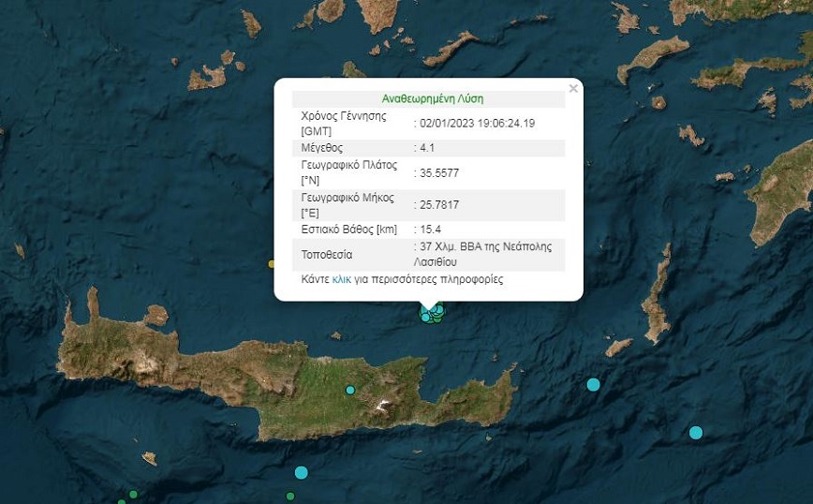Click the cyan marker inland on central Crete
813x504 pixels.
click(x=350, y=390)
